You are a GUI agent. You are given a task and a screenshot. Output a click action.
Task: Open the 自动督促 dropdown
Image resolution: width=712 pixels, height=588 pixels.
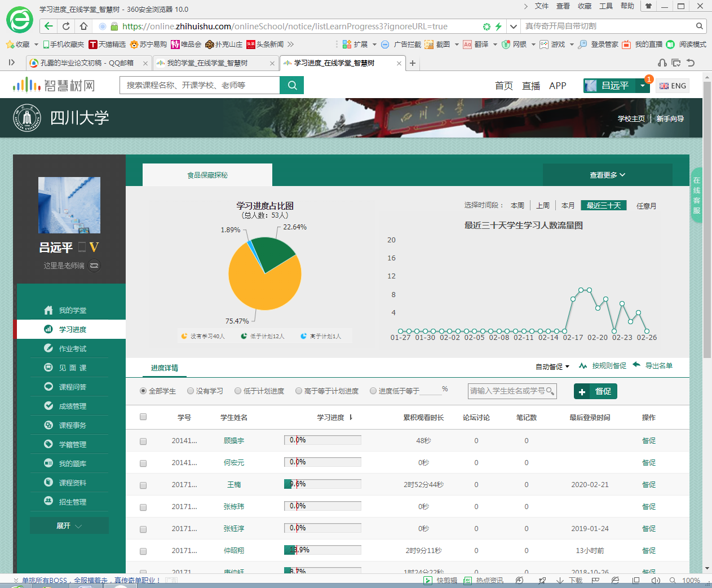pyautogui.click(x=552, y=366)
